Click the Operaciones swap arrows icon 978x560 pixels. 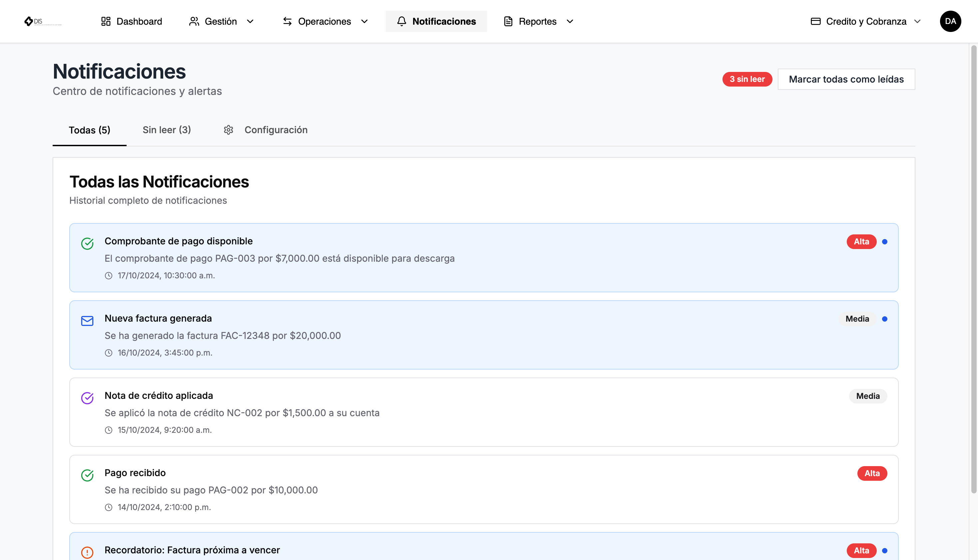pos(287,21)
